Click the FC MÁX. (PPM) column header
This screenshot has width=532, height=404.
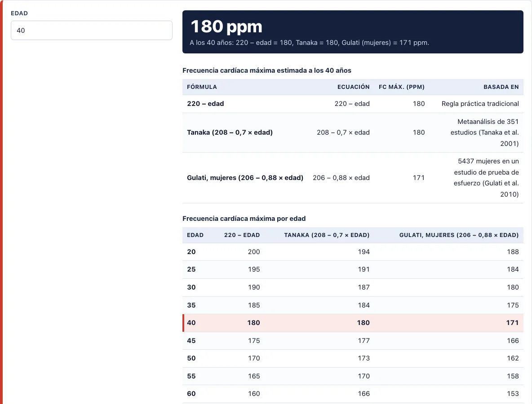point(402,87)
